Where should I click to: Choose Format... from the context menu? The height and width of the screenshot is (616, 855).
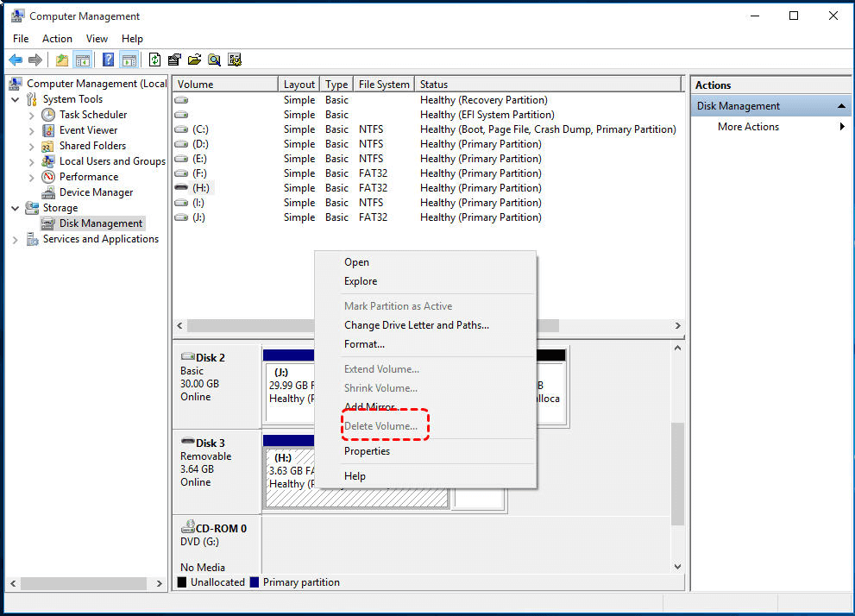[364, 344]
